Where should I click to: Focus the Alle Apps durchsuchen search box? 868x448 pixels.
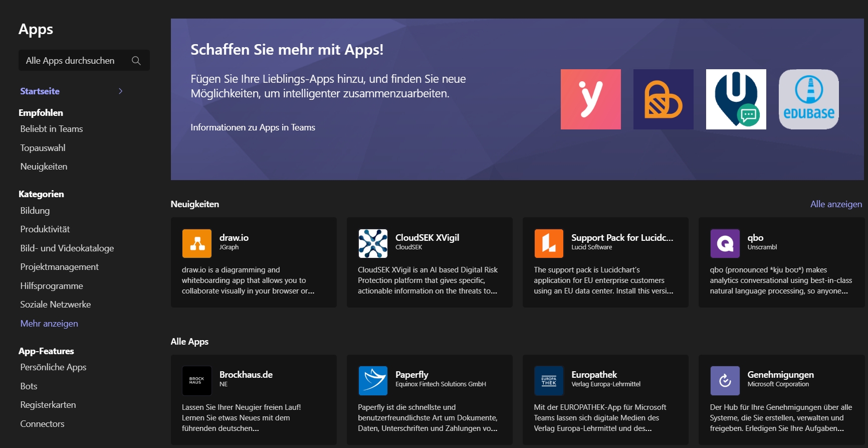pos(84,60)
